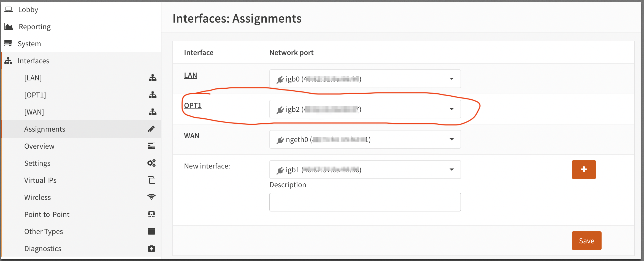Click the network icon beside [OPT1]
The height and width of the screenshot is (261, 644).
(152, 95)
